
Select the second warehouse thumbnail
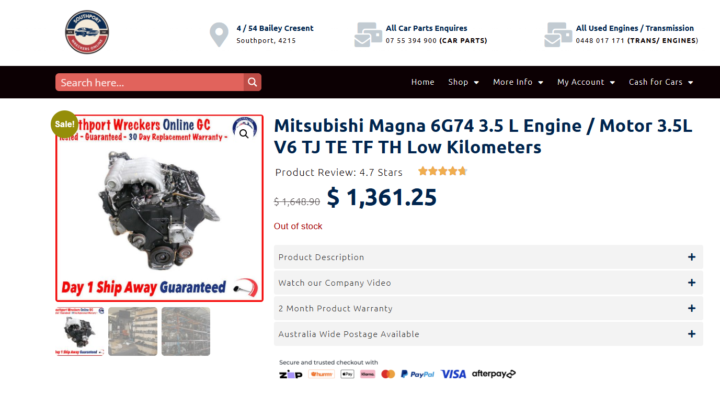tap(133, 332)
